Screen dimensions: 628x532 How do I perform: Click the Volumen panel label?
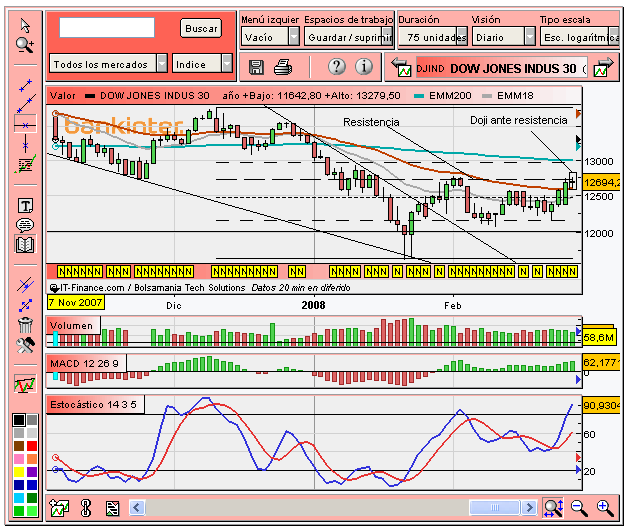(x=71, y=325)
